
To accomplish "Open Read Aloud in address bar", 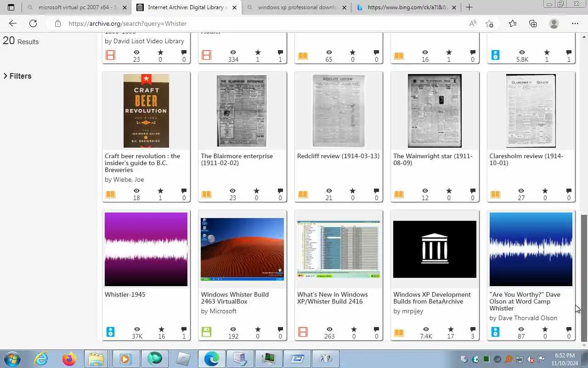I will (x=473, y=23).
